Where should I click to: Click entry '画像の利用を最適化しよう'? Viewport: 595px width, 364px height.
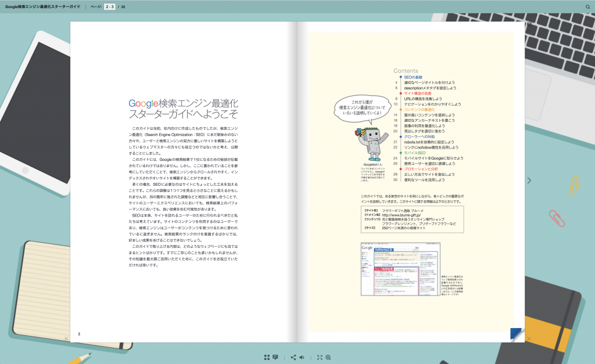pos(424,126)
